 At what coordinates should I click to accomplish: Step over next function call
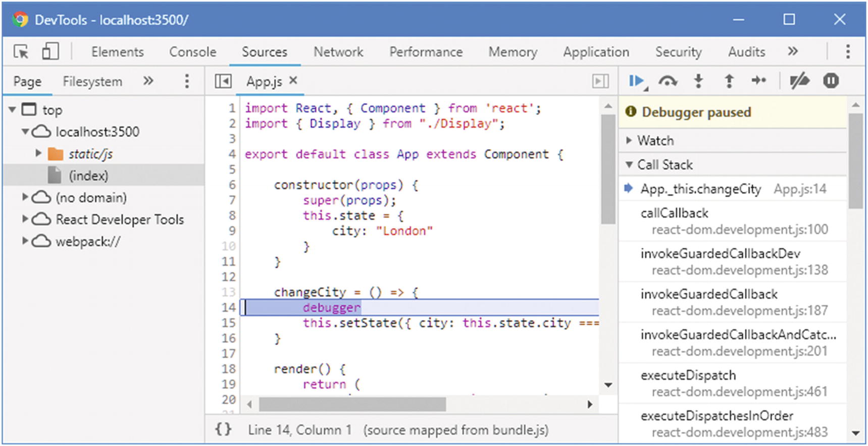[668, 81]
